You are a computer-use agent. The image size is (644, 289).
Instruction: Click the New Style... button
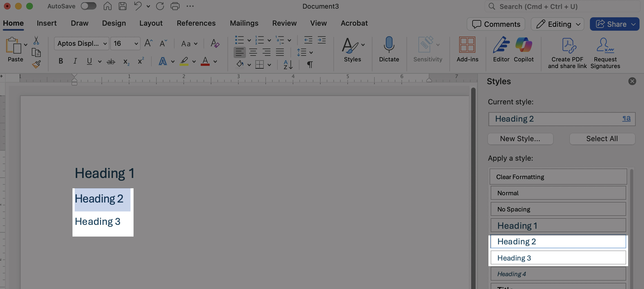click(x=520, y=139)
